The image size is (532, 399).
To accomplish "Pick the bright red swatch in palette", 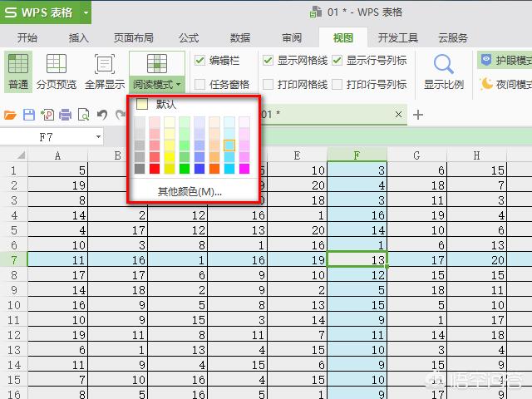I will pyautogui.click(x=155, y=169).
